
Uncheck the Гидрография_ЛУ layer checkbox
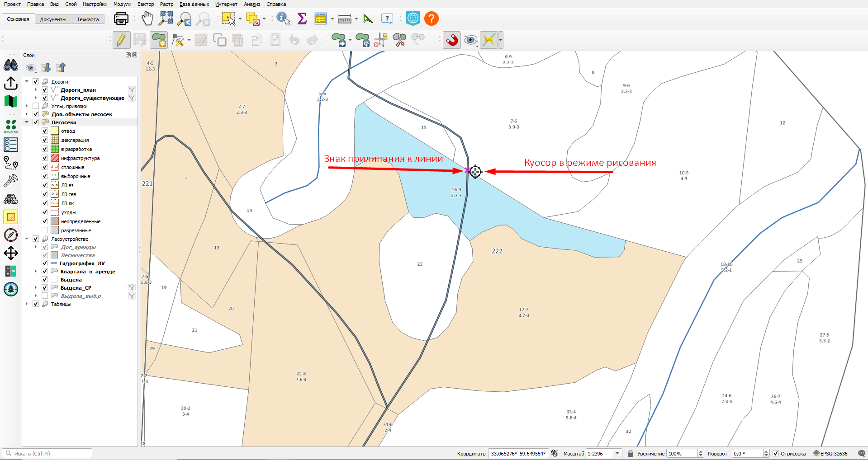(x=45, y=263)
